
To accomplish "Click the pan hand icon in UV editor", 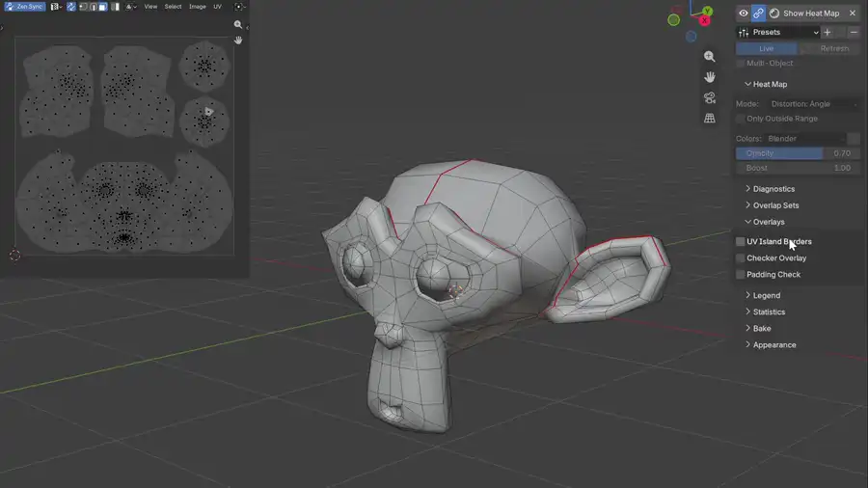I will [238, 40].
